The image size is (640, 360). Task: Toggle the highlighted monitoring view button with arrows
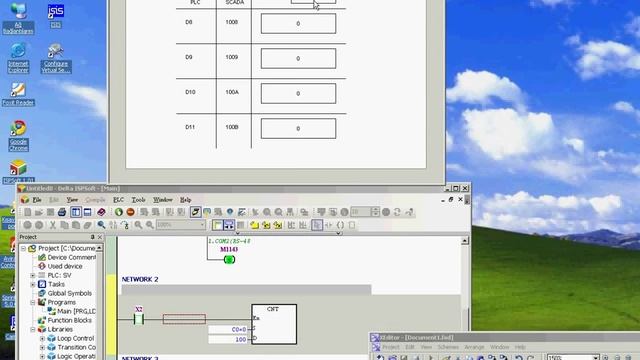229,225
